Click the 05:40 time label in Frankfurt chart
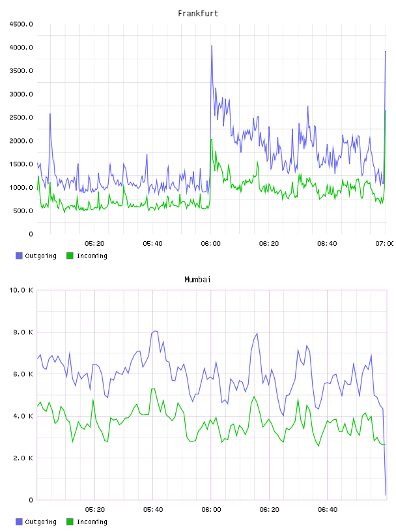This screenshot has width=396, height=532. click(x=152, y=244)
